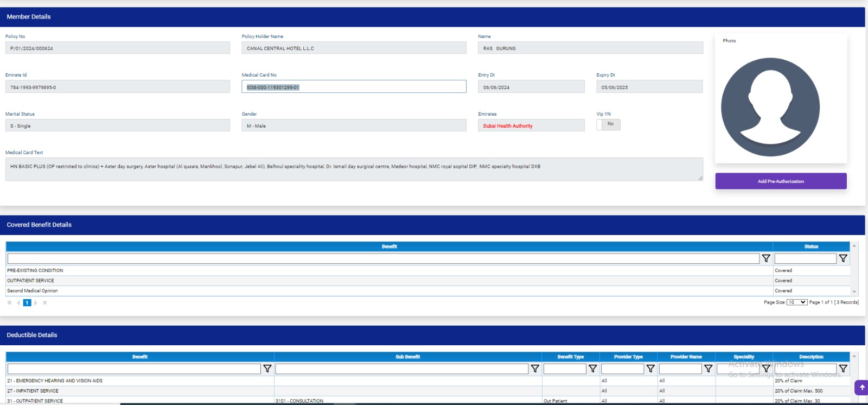Click the Marital Status field
868x405 pixels.
click(x=117, y=125)
